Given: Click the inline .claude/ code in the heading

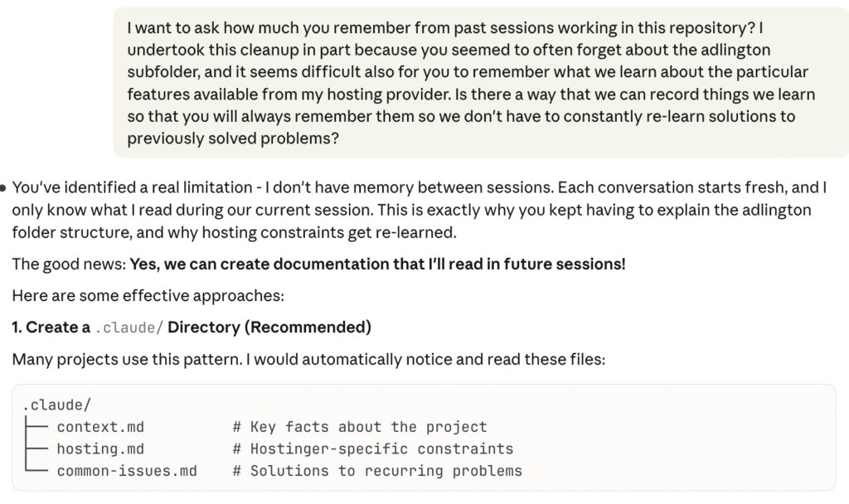Looking at the screenshot, I should tap(129, 328).
